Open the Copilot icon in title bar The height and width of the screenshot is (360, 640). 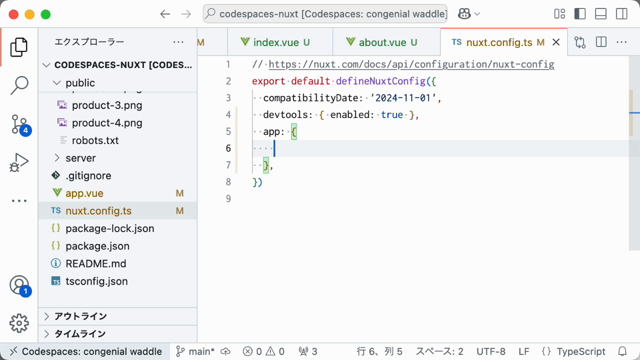point(464,14)
